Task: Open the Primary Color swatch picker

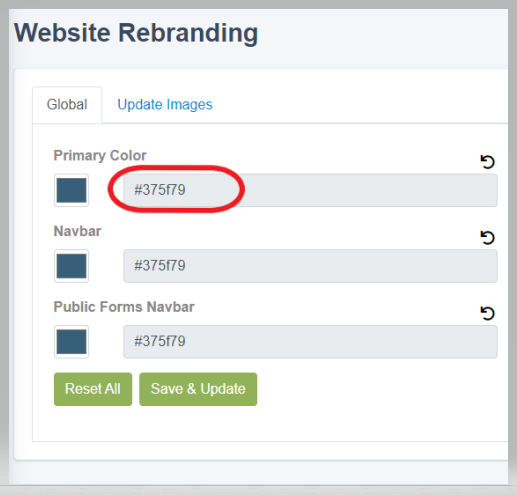Action: 71,190
